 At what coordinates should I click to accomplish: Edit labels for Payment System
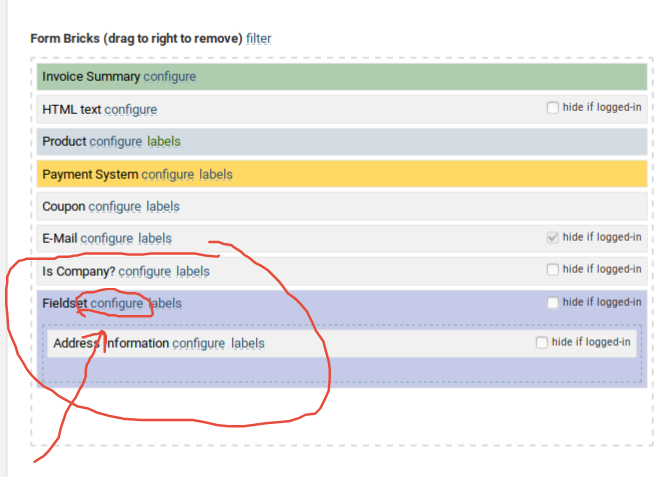pyautogui.click(x=216, y=174)
